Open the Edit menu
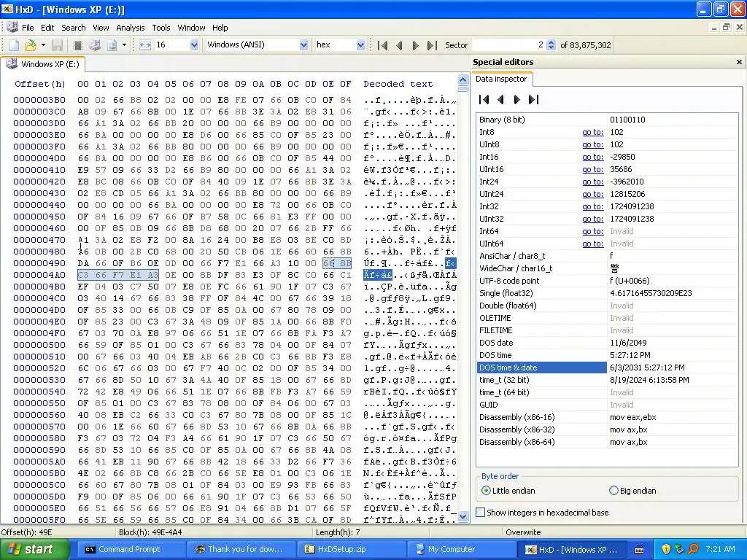 47,28
